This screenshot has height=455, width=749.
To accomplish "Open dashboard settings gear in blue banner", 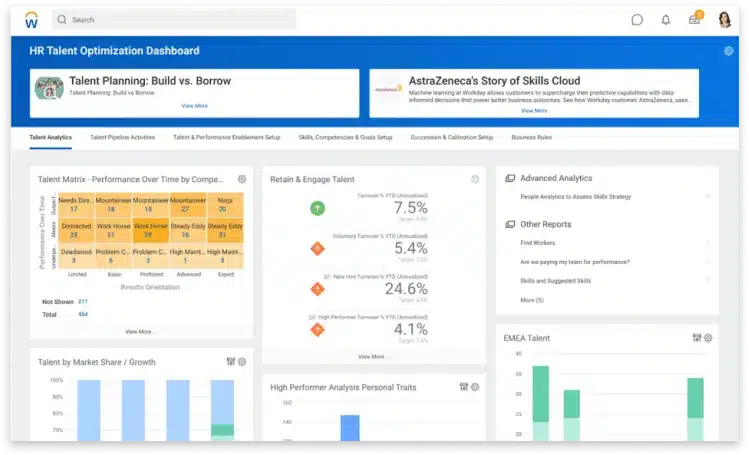I will pyautogui.click(x=729, y=51).
